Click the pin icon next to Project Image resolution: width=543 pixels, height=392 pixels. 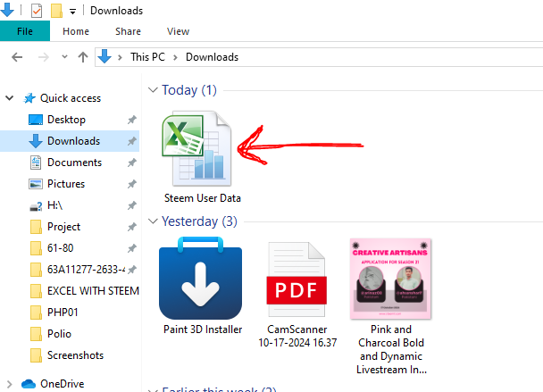[x=132, y=227]
